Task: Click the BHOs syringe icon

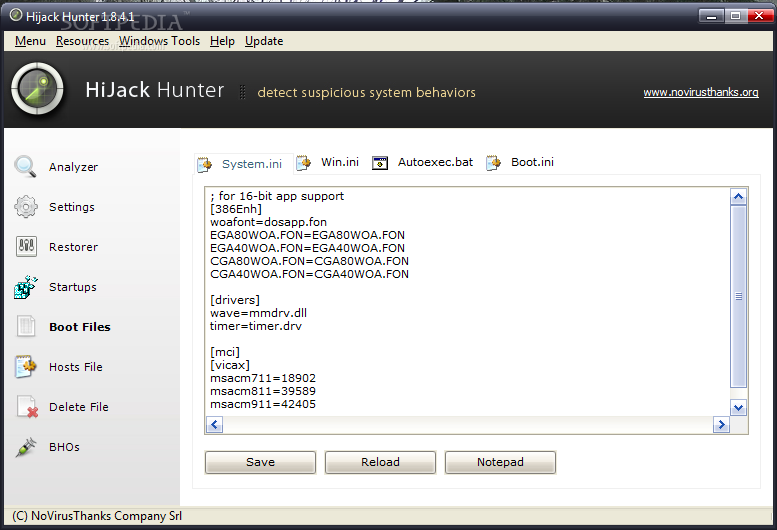Action: 26,447
